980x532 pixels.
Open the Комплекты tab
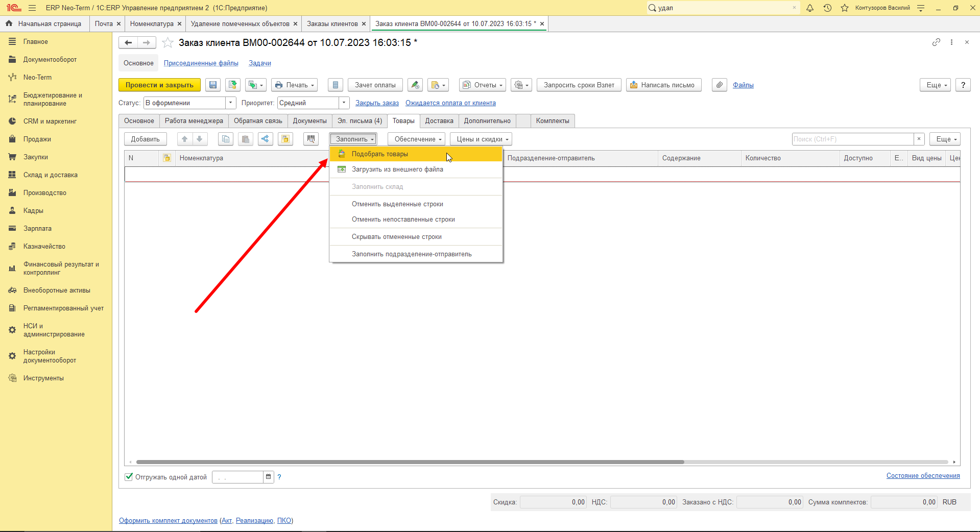(553, 121)
